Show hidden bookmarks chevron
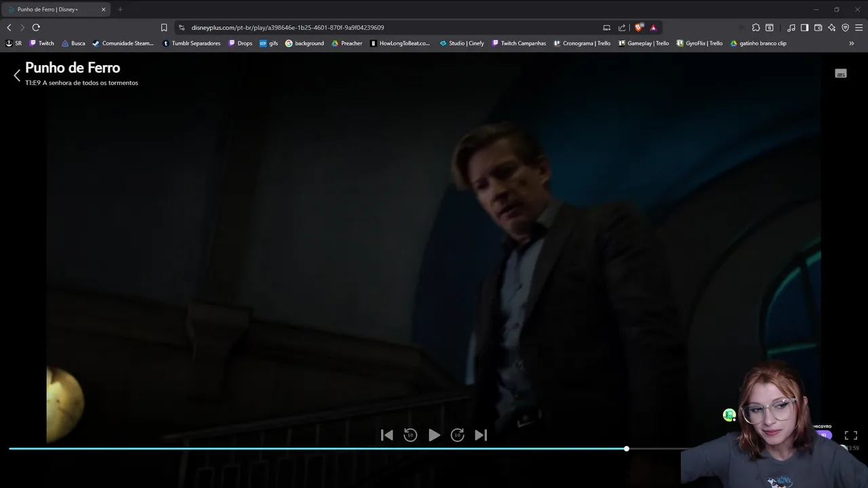The image size is (868, 488). tap(852, 43)
